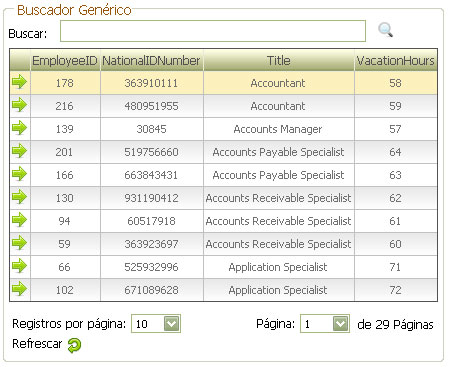Click Accountant title in employee 178 row

point(278,83)
